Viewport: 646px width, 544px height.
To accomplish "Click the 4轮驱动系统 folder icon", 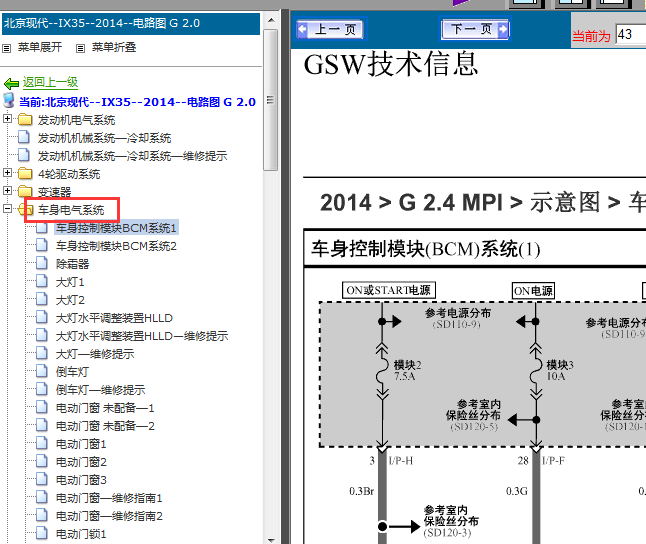I will point(25,174).
